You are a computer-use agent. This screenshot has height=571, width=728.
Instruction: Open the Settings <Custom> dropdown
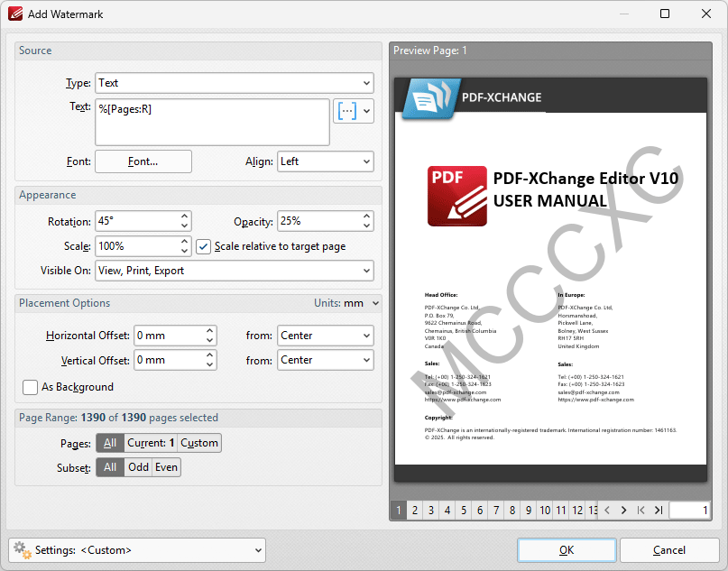click(137, 550)
